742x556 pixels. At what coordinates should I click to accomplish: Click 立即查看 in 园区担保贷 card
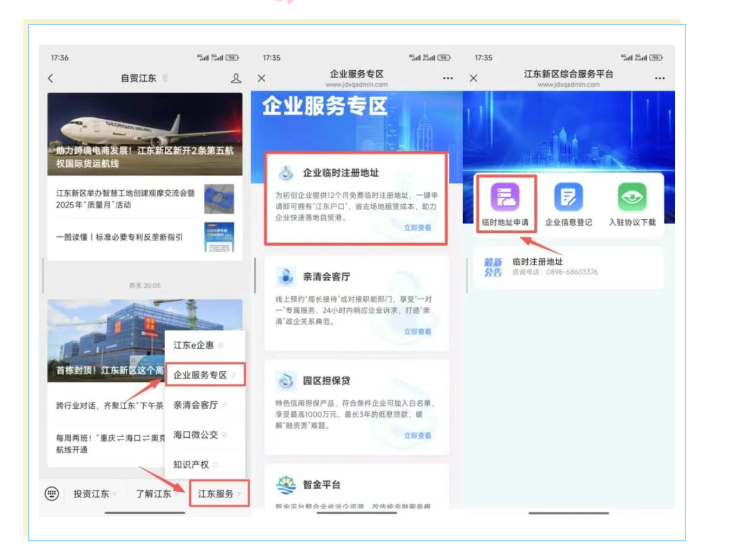pos(417,435)
